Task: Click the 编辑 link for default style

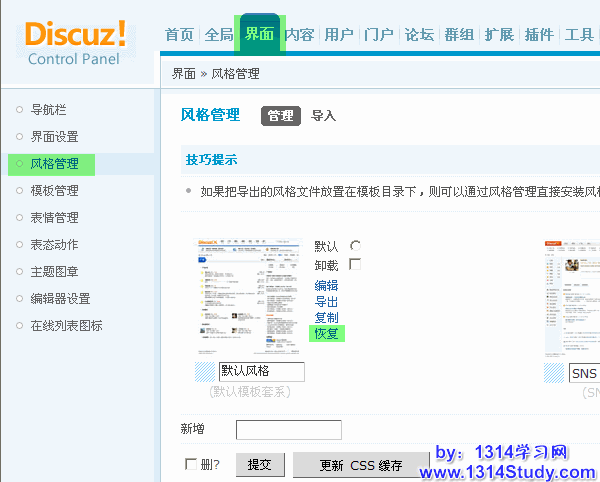Action: point(326,285)
